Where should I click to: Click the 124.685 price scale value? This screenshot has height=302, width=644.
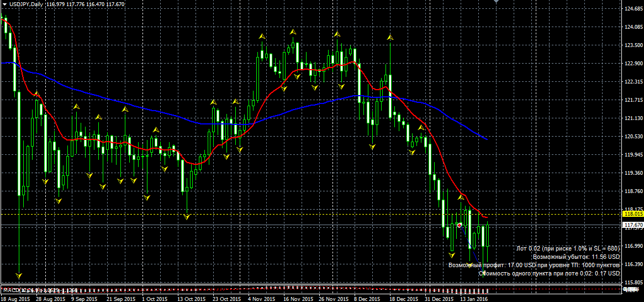coord(633,8)
